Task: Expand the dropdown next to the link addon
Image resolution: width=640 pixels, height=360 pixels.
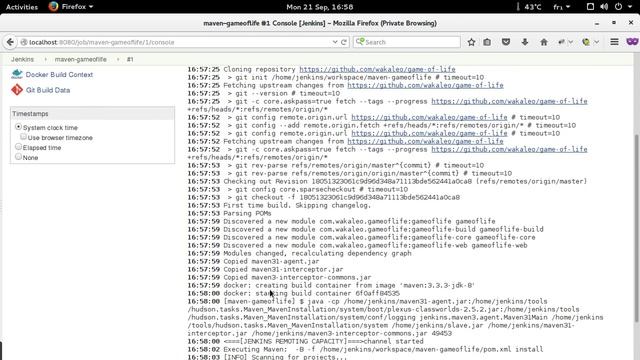Action: pyautogui.click(x=571, y=42)
